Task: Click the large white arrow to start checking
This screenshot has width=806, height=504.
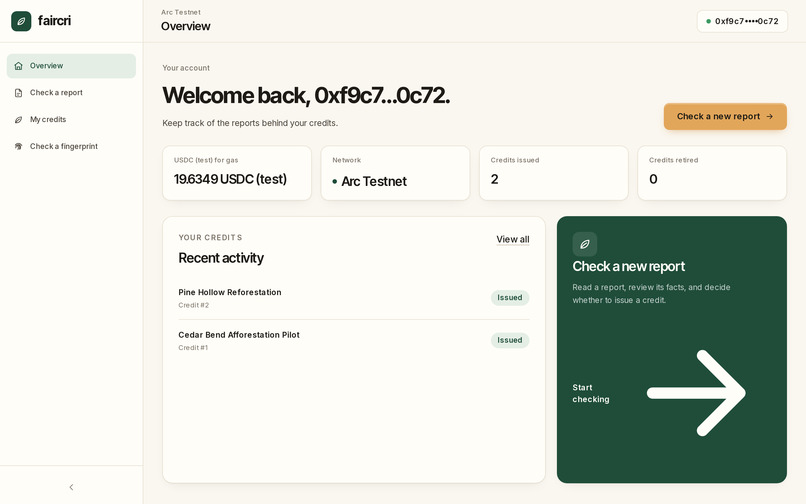Action: click(x=696, y=393)
